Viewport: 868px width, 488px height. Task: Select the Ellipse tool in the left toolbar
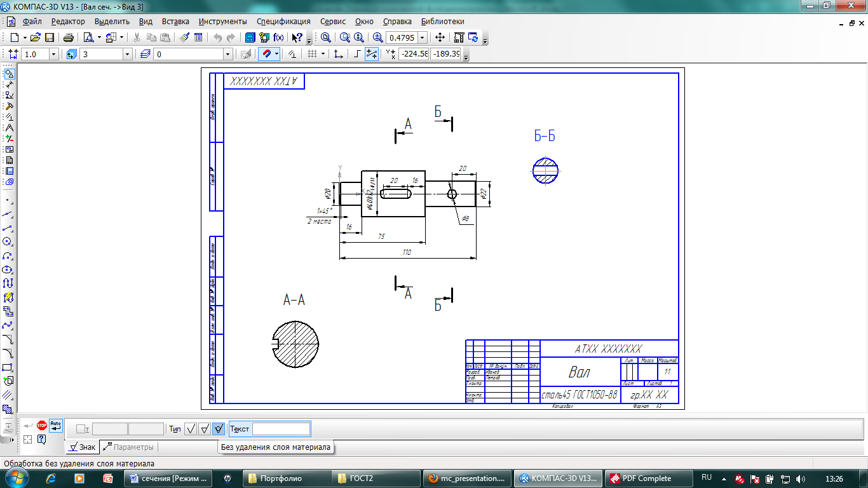pos(8,269)
